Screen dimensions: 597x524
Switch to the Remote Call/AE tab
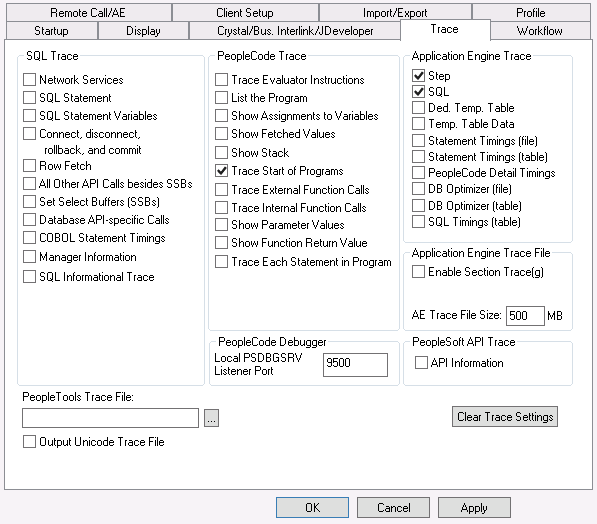click(89, 13)
